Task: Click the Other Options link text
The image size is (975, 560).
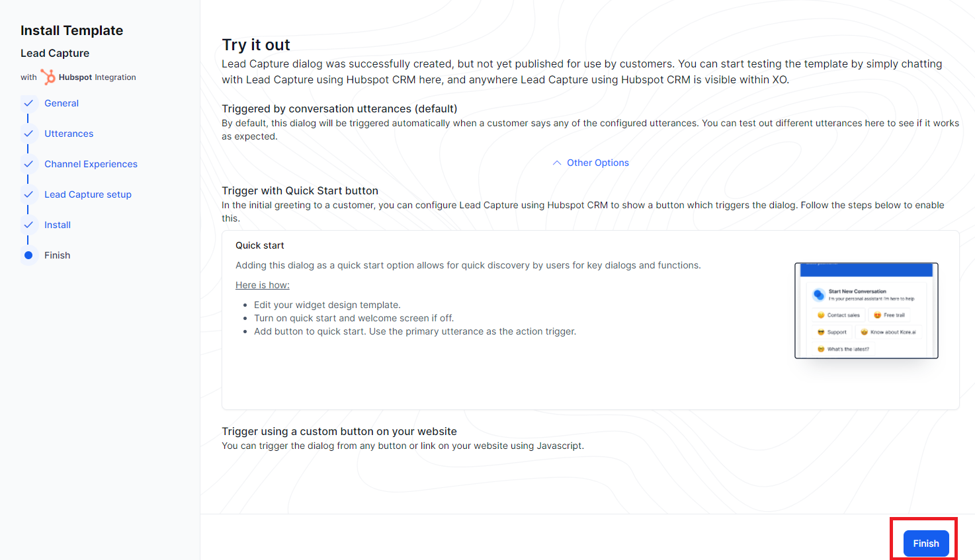Action: pyautogui.click(x=598, y=163)
